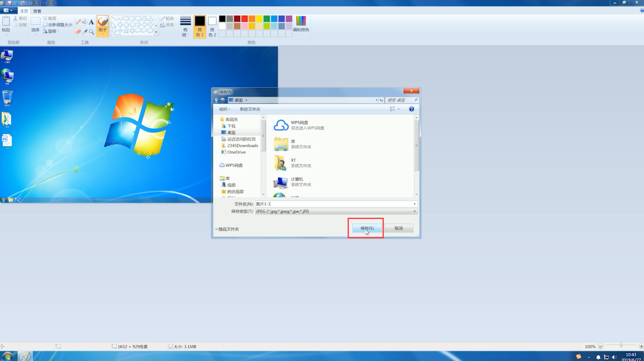Click the volume speaker tray icon
Screen dimensions: 644x361
pos(614,357)
